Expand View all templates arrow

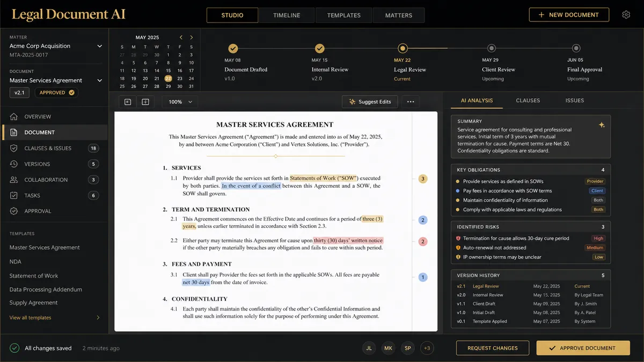coord(98,317)
